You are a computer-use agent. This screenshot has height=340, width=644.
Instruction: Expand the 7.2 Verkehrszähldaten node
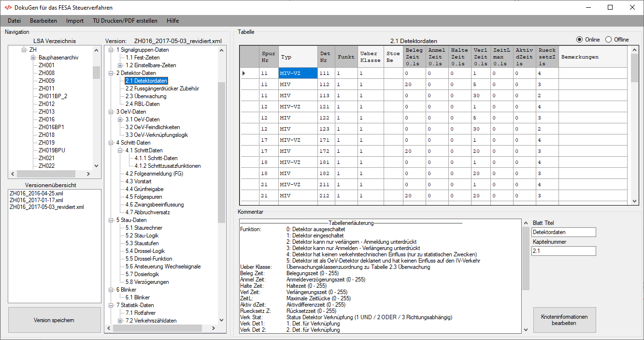click(x=120, y=321)
